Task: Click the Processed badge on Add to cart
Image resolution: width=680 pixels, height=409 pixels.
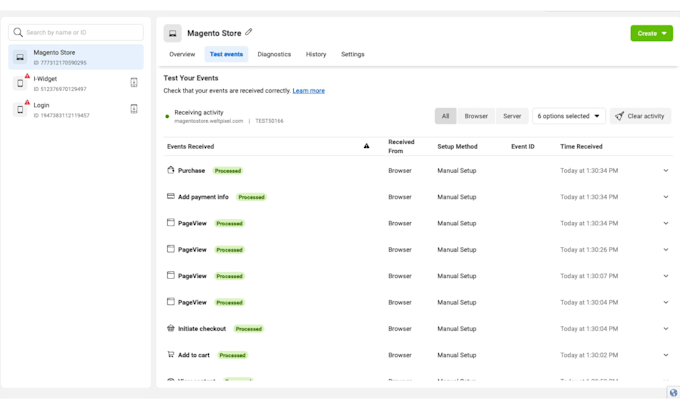Action: point(232,356)
